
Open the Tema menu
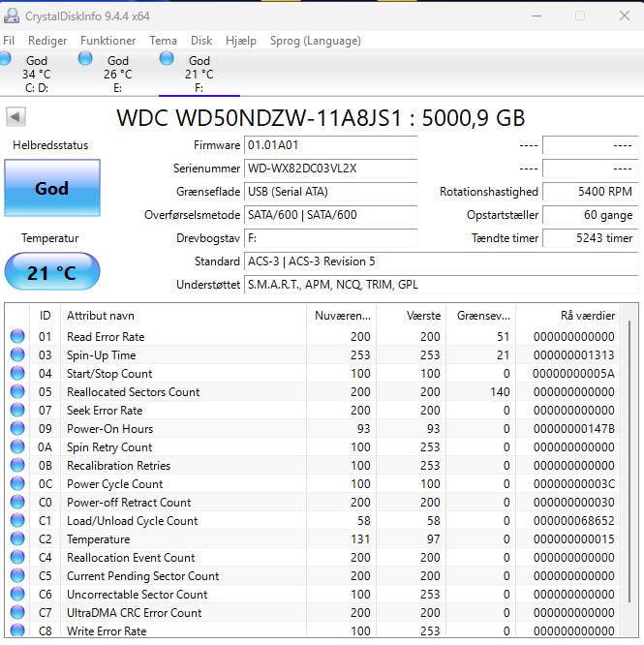[x=163, y=41]
